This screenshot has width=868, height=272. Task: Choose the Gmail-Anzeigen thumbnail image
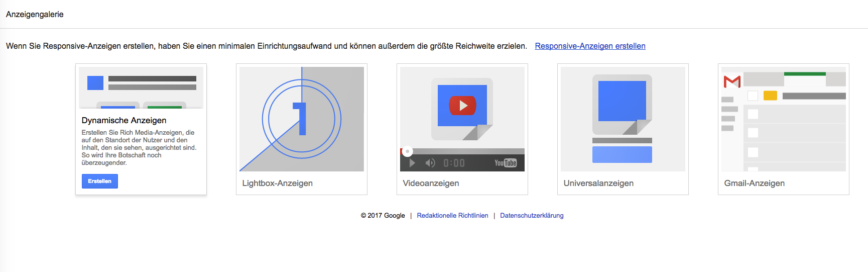coord(783,119)
